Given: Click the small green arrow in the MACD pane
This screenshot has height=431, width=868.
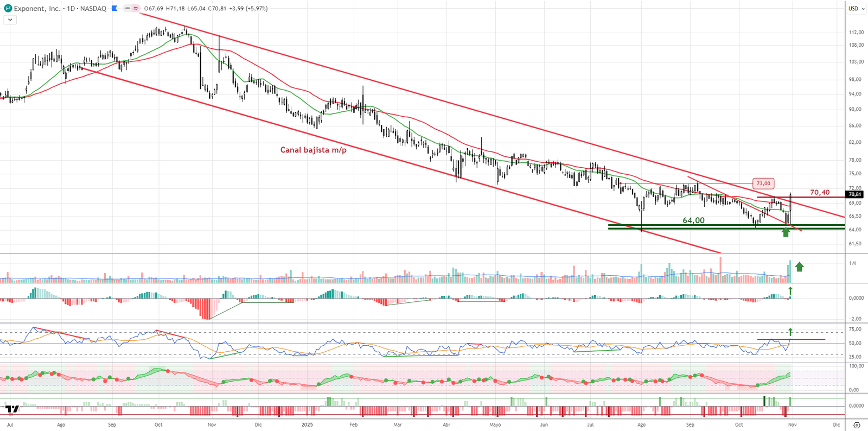Looking at the screenshot, I should pos(790,291).
